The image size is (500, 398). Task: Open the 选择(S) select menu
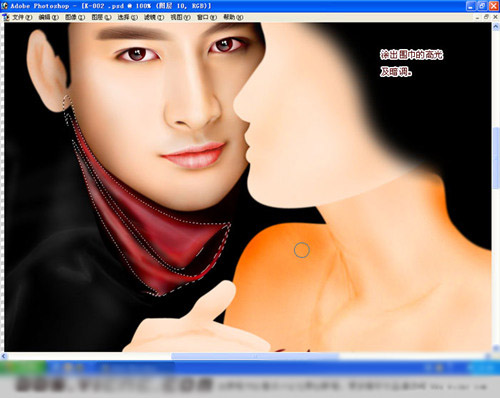point(128,17)
